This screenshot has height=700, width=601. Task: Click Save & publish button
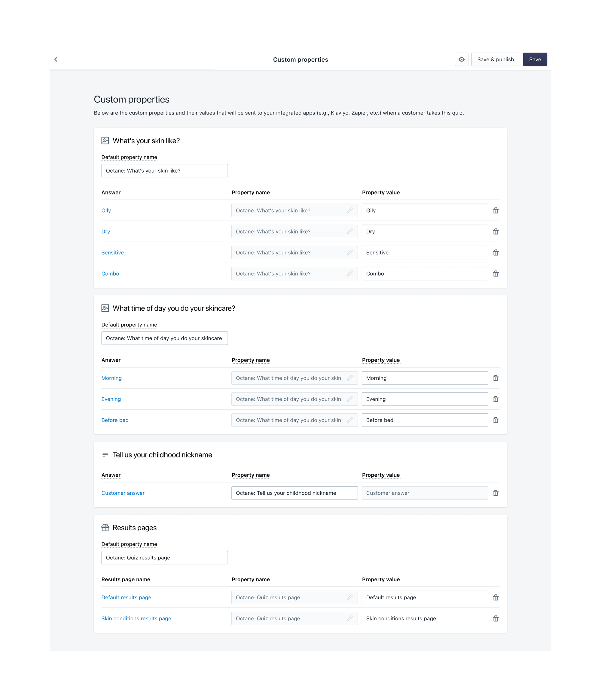coord(495,60)
